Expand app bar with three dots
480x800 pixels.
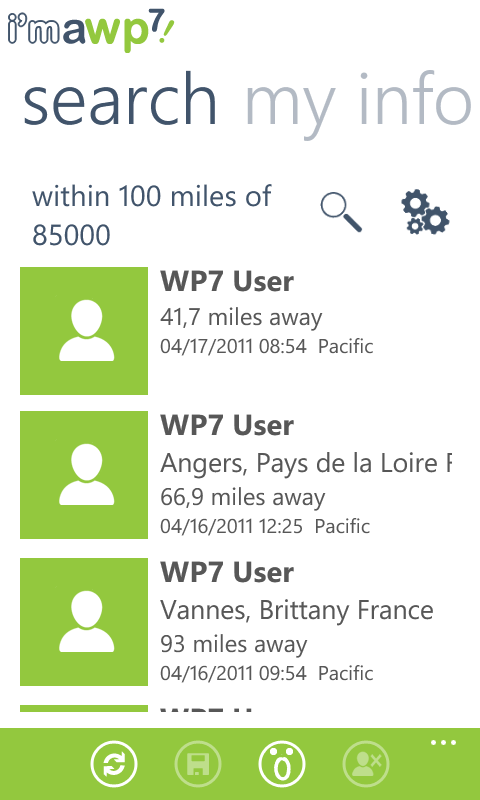pyautogui.click(x=443, y=742)
